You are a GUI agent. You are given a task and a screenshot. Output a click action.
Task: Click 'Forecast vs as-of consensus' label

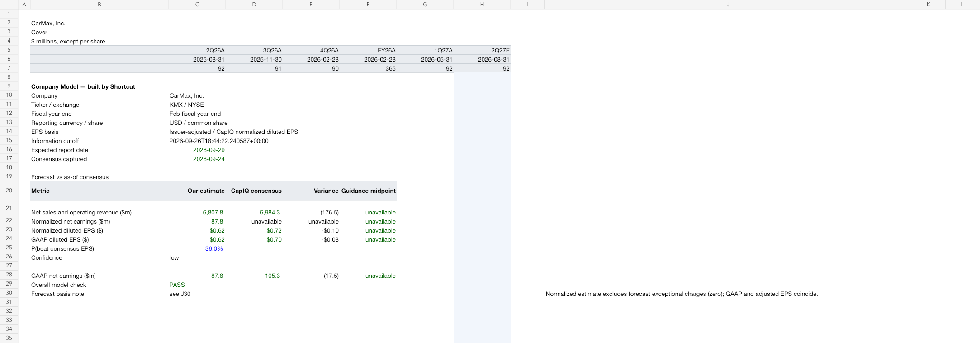click(x=70, y=177)
